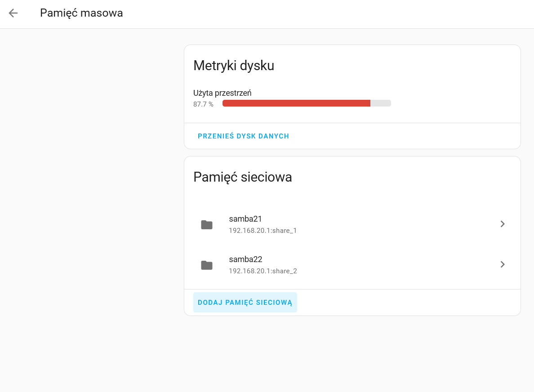Select the samba21 network storage name

coord(245,219)
